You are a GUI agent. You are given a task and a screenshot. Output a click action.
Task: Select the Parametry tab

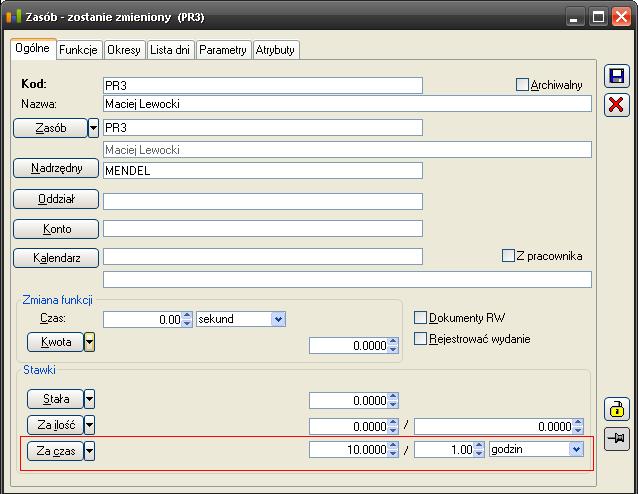click(x=223, y=50)
